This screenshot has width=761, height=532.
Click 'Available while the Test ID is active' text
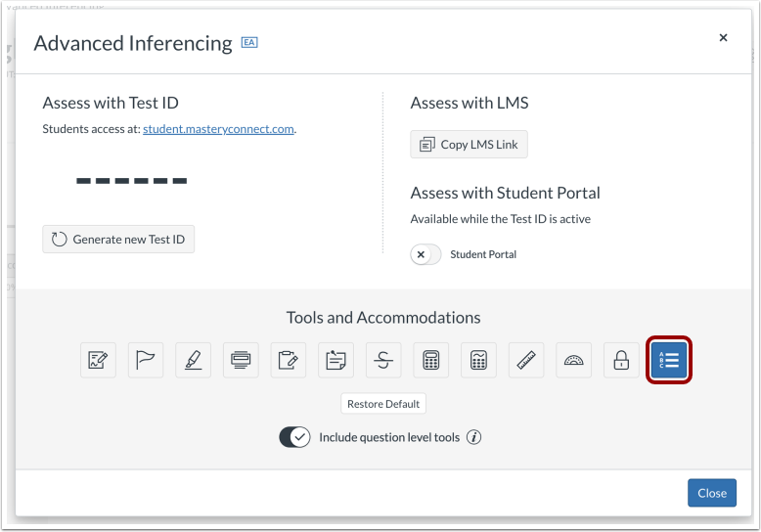[501, 219]
